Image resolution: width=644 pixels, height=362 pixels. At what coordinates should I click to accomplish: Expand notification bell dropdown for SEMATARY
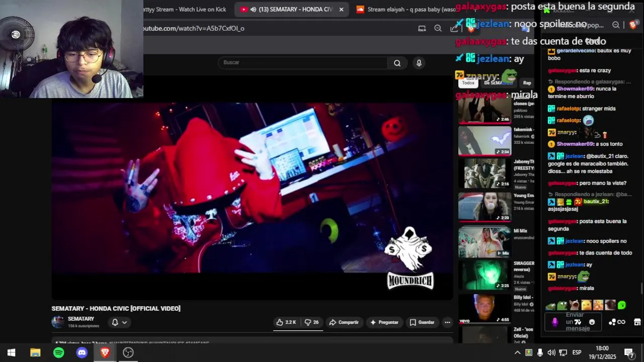(x=119, y=322)
